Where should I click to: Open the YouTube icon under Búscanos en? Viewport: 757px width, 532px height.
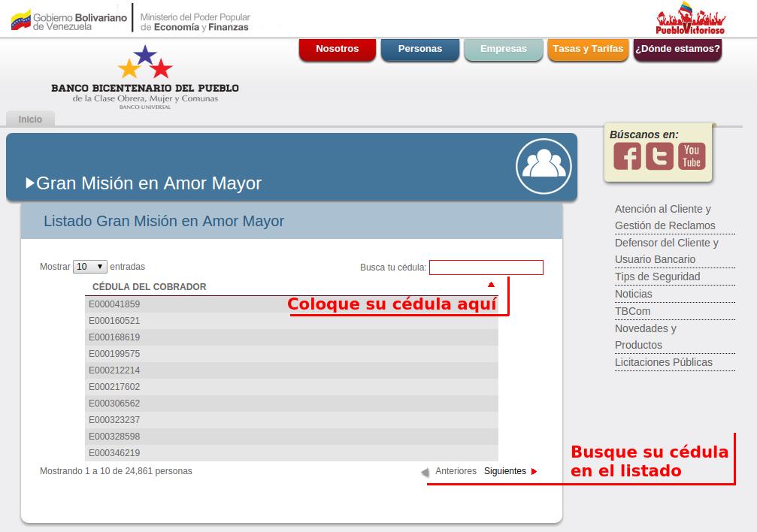click(x=692, y=156)
